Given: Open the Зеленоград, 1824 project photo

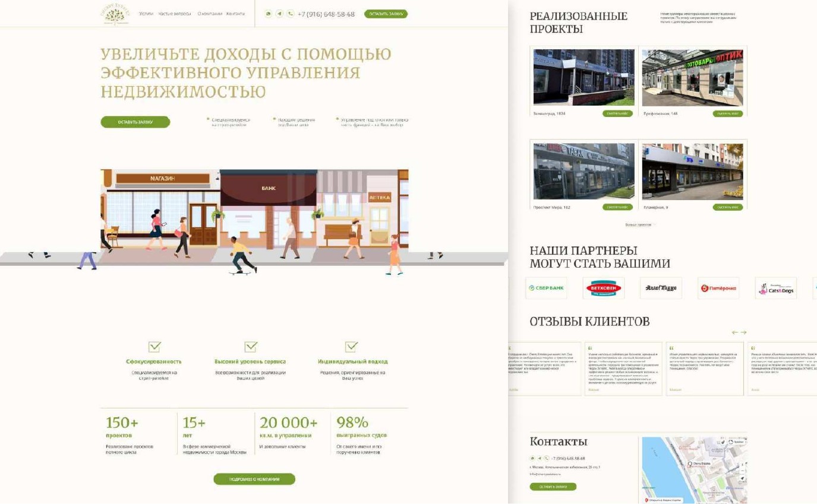Looking at the screenshot, I should click(x=584, y=78).
